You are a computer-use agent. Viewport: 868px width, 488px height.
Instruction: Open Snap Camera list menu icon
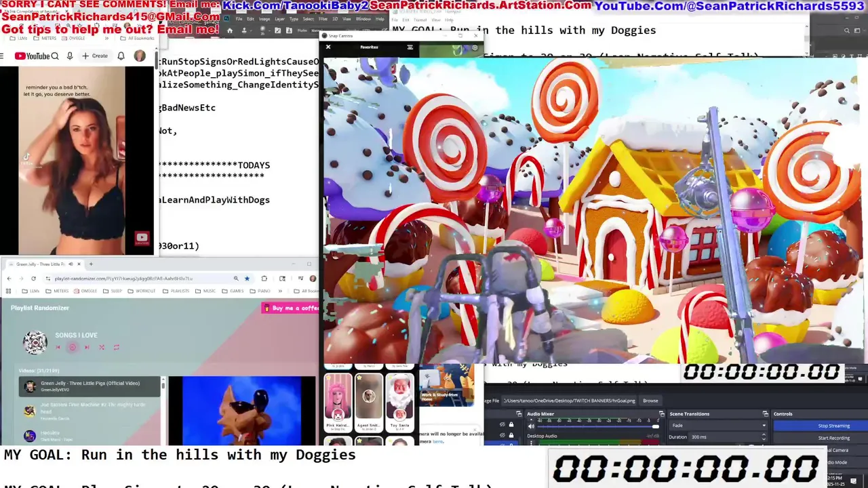click(410, 47)
